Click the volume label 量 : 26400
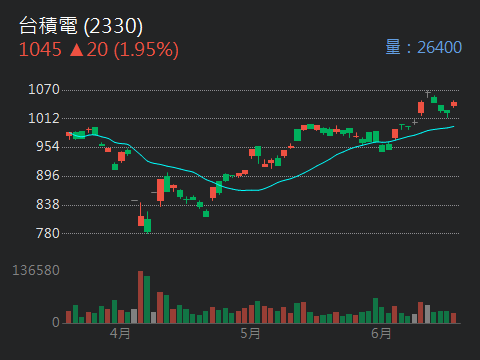480x360 pixels. click(423, 47)
